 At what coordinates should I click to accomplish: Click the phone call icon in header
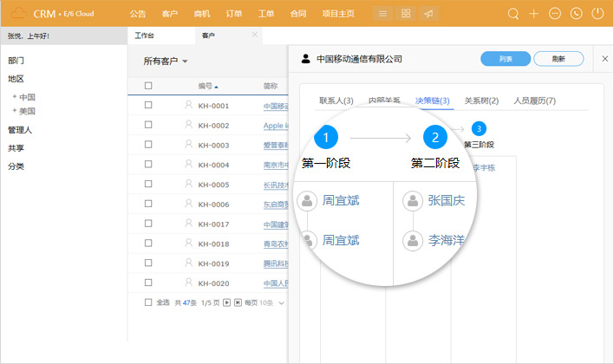(576, 14)
